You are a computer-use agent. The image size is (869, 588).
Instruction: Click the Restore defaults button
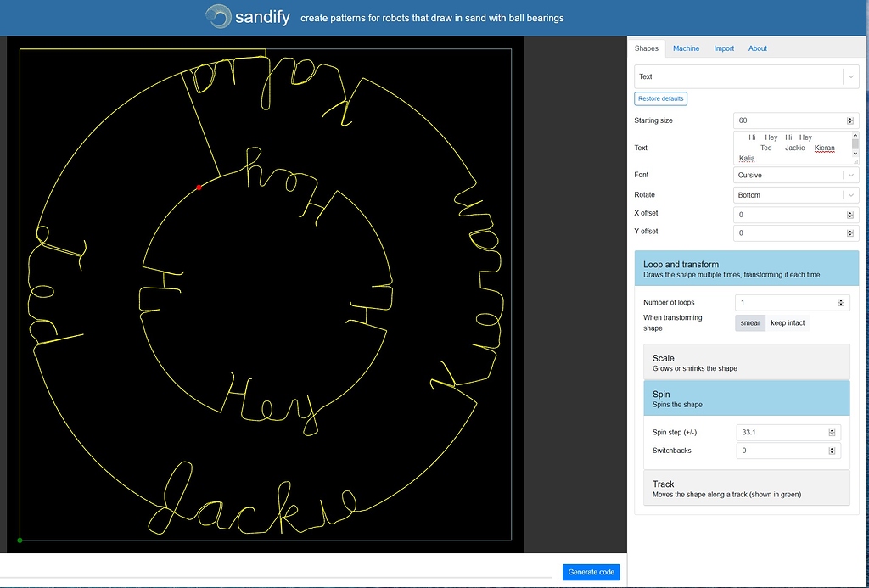pyautogui.click(x=660, y=98)
